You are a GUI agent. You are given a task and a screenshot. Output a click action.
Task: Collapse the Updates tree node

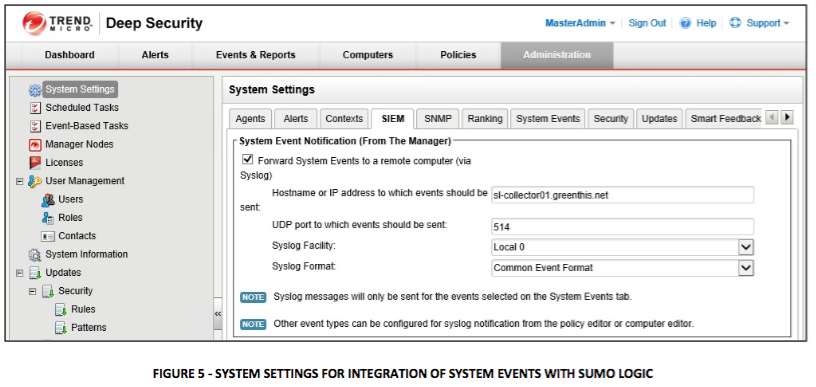(x=20, y=273)
